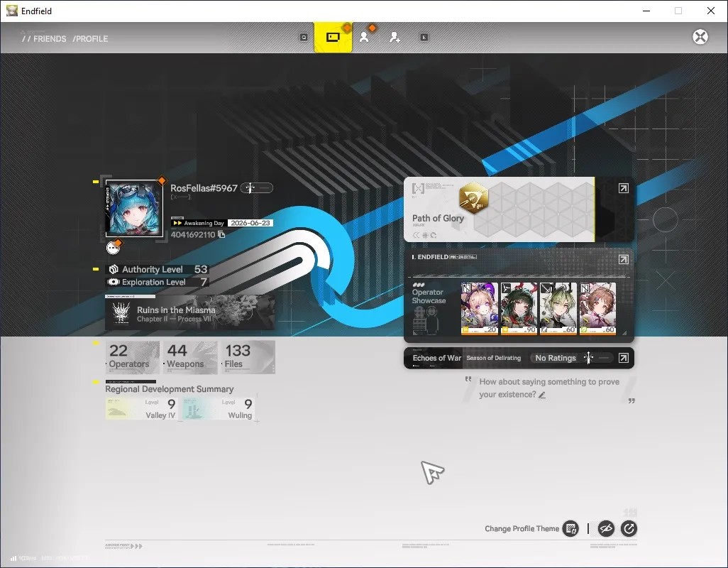The height and width of the screenshot is (568, 728).
Task: Close the profile with the round X icon
Action: 700,37
